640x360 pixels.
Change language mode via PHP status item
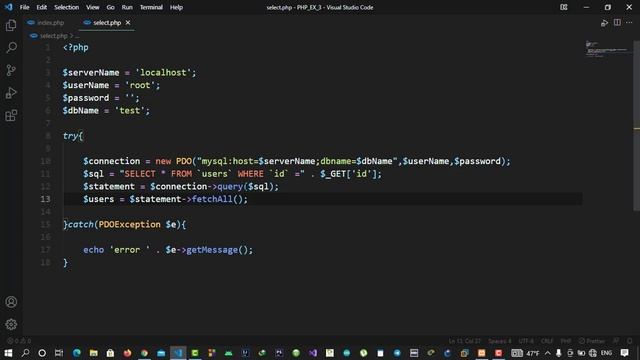(566, 341)
